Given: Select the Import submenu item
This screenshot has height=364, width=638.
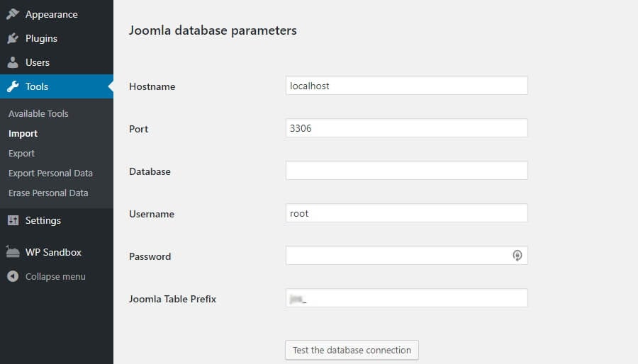Looking at the screenshot, I should [23, 134].
